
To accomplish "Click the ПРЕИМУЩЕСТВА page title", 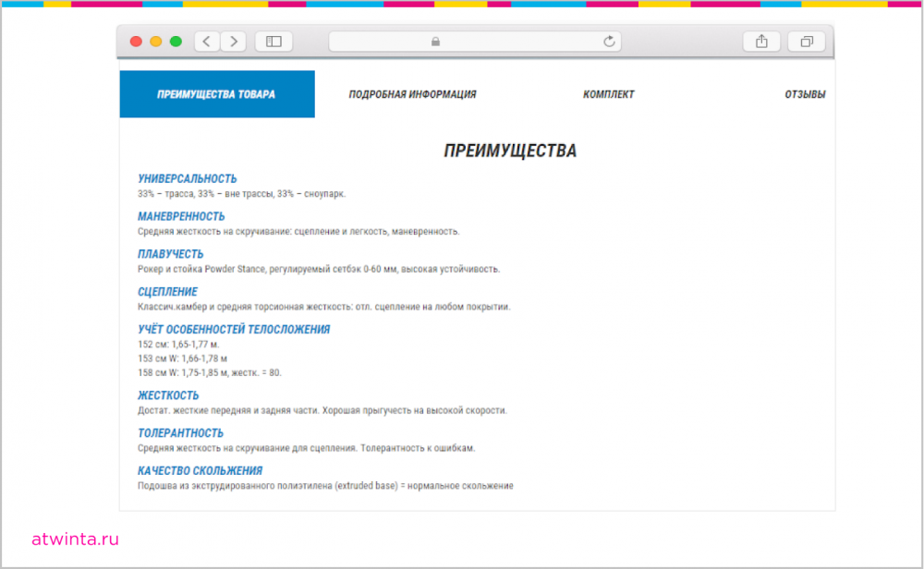I will click(510, 151).
